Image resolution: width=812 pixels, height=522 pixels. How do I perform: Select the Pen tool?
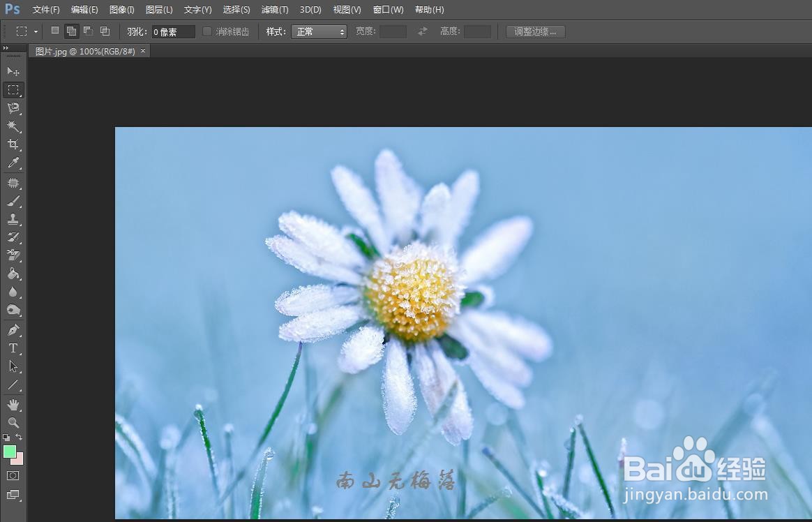[x=13, y=330]
